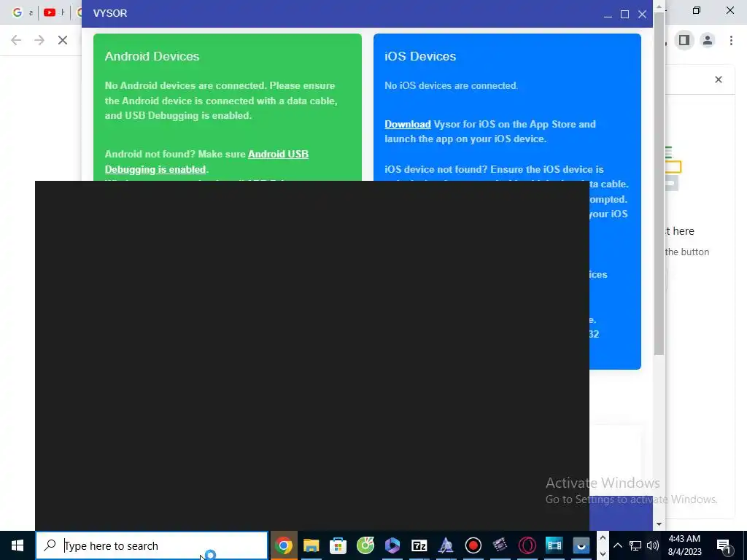Open the network status tray icon

[635, 545]
